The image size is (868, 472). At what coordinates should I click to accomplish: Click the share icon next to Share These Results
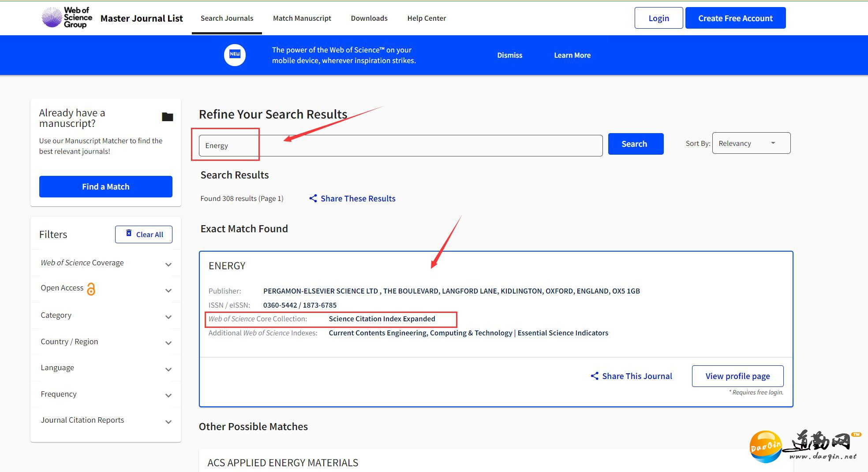(313, 198)
